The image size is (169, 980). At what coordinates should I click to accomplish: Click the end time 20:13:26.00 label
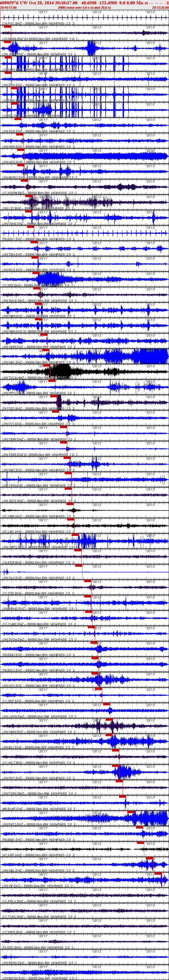point(160,7)
